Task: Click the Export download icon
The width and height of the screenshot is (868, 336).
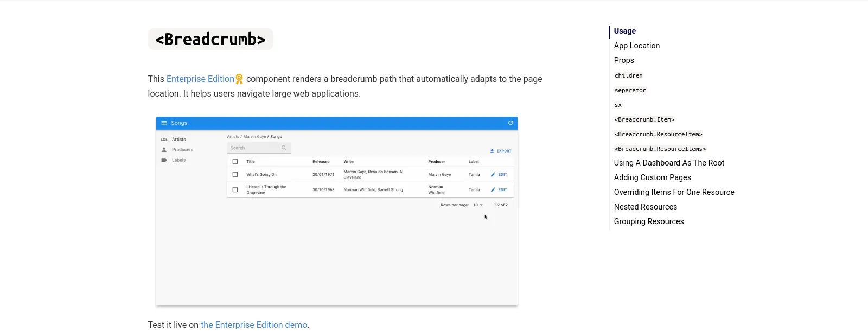Action: click(x=492, y=151)
